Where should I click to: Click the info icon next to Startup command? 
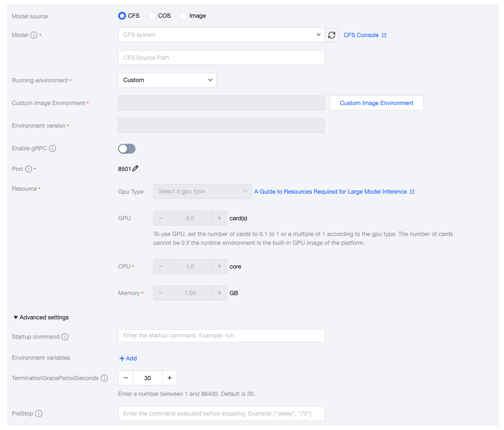(65, 337)
